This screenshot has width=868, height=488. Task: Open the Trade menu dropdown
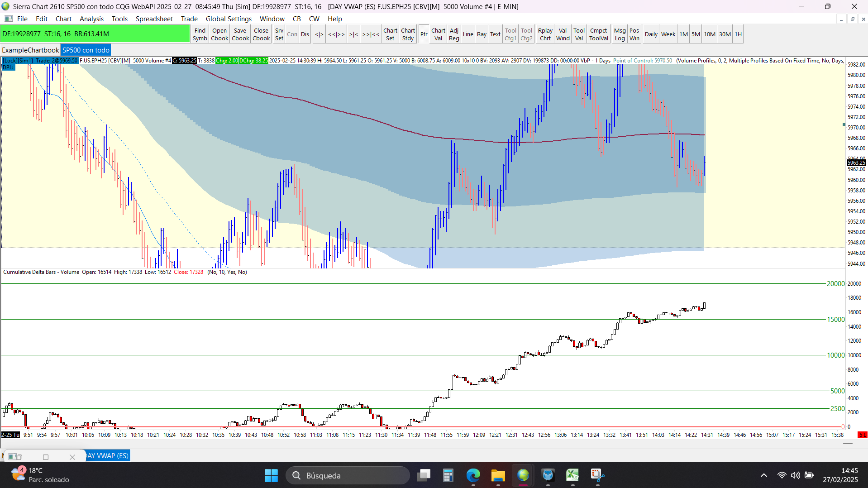click(x=189, y=19)
